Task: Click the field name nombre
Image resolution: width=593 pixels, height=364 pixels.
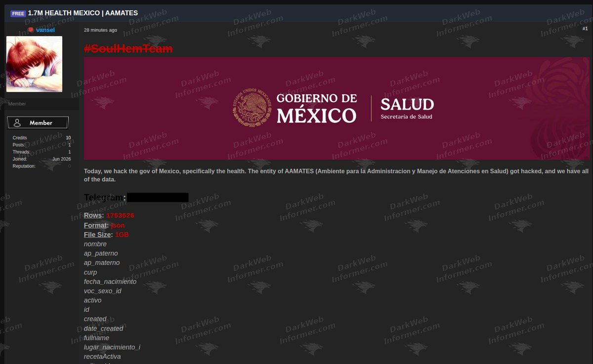Action: coord(95,244)
